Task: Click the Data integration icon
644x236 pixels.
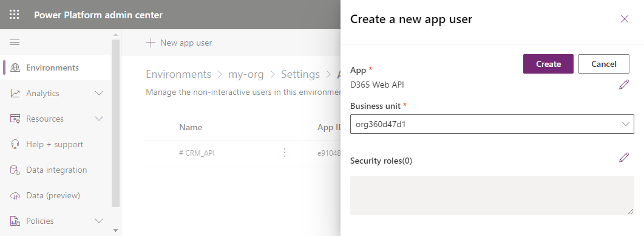Action: pyautogui.click(x=15, y=170)
